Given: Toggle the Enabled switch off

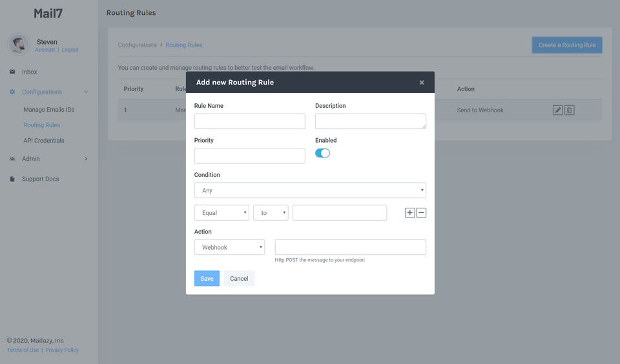Looking at the screenshot, I should 322,153.
